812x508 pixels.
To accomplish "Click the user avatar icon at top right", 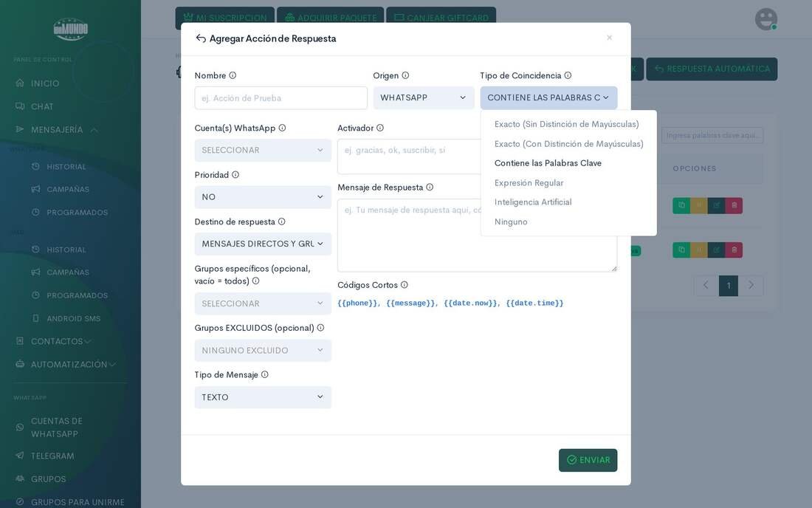I will click(766, 19).
